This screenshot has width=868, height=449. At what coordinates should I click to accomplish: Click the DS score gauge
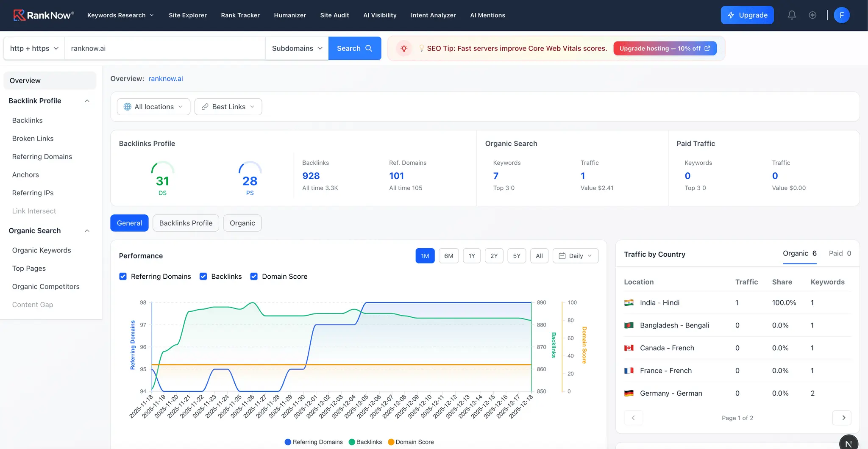(x=163, y=178)
